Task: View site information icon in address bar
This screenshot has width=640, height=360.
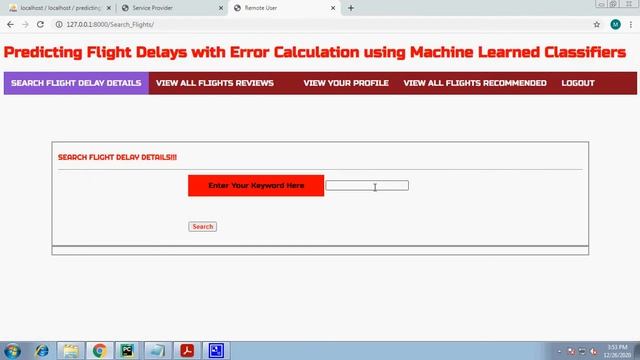Action: 59,24
